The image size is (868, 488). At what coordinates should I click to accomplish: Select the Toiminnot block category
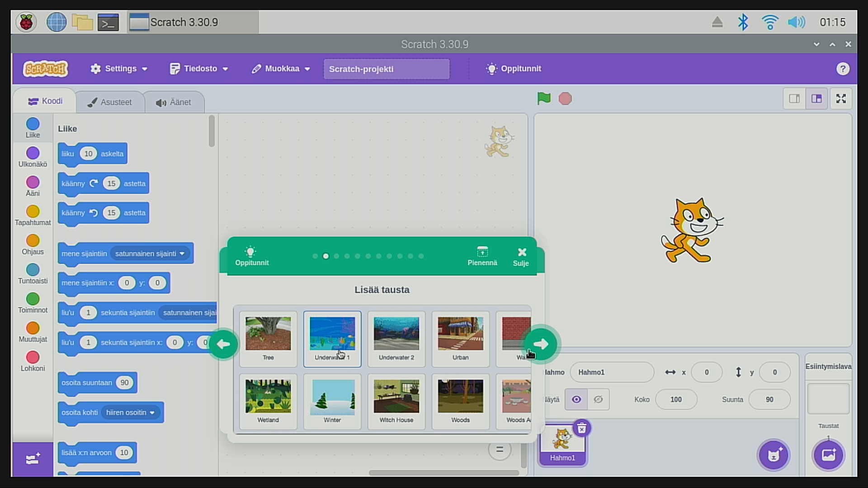coord(33,303)
